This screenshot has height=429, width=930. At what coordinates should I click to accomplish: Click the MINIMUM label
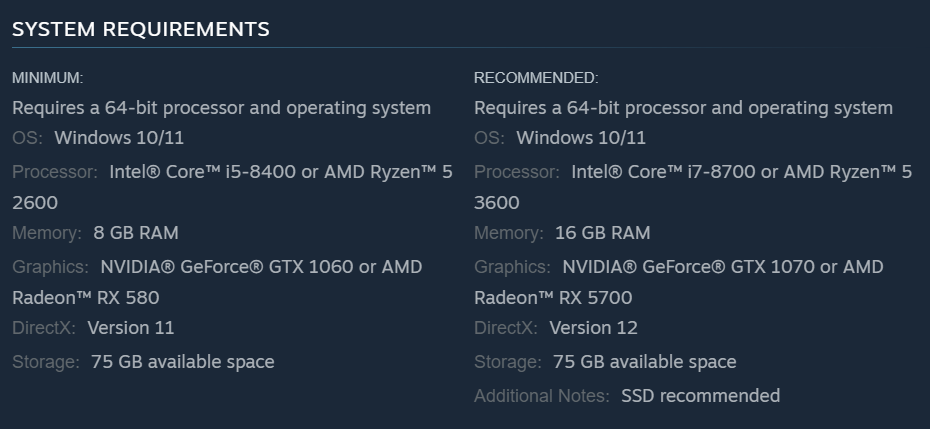47,78
